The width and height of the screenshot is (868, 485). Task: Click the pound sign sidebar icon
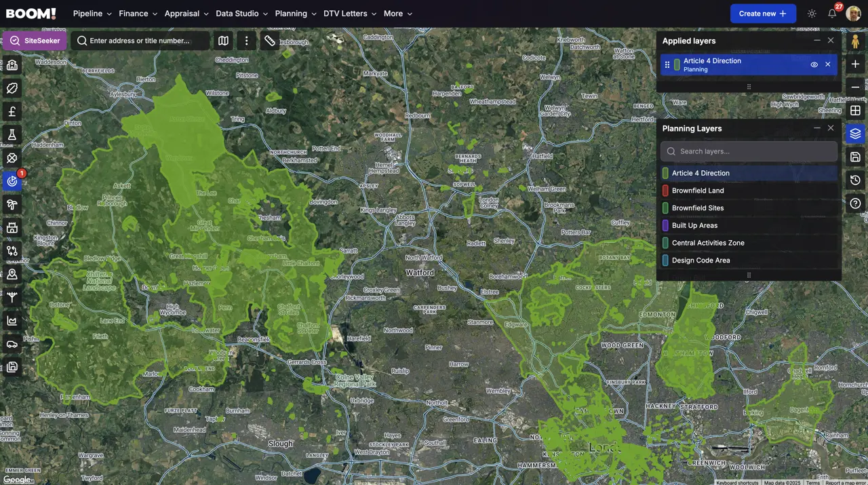pos(12,111)
